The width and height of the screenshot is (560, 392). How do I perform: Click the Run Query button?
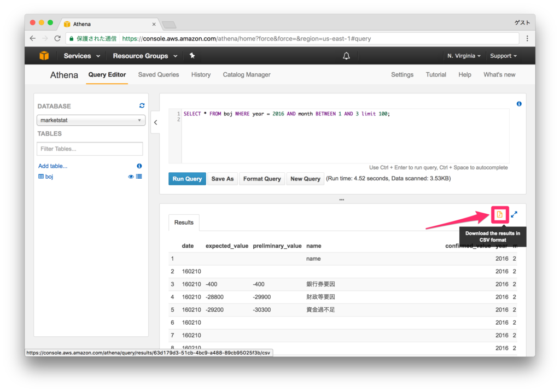point(187,179)
